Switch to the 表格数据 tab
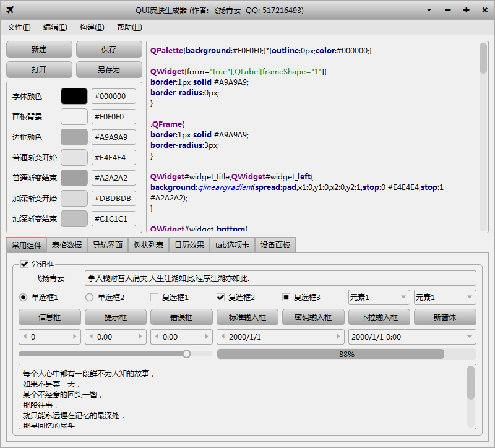This screenshot has width=495, height=448. 67,244
